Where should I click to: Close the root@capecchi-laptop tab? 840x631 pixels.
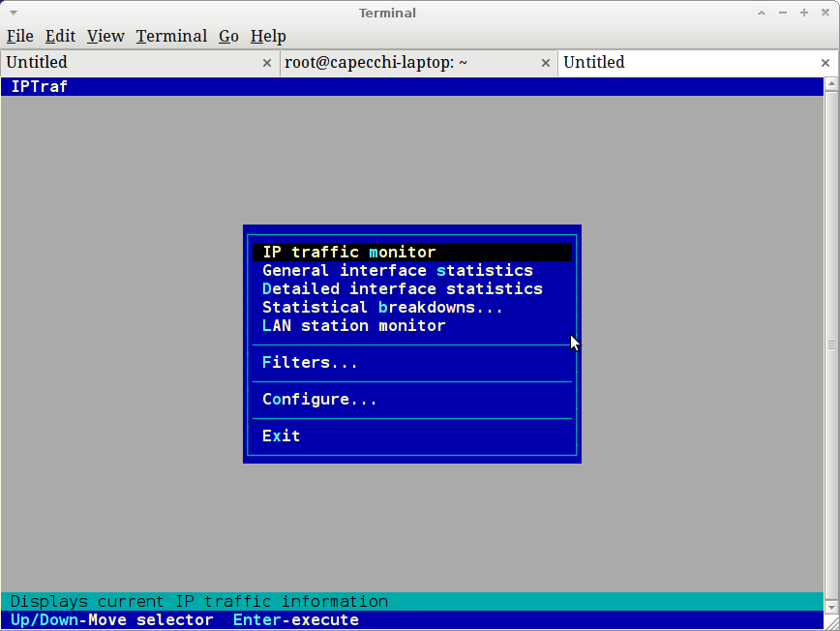(546, 63)
